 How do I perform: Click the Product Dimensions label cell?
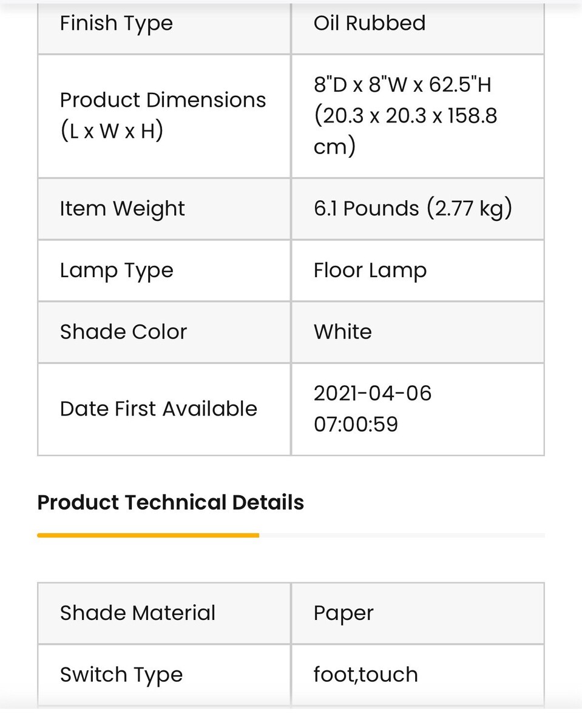(163, 115)
